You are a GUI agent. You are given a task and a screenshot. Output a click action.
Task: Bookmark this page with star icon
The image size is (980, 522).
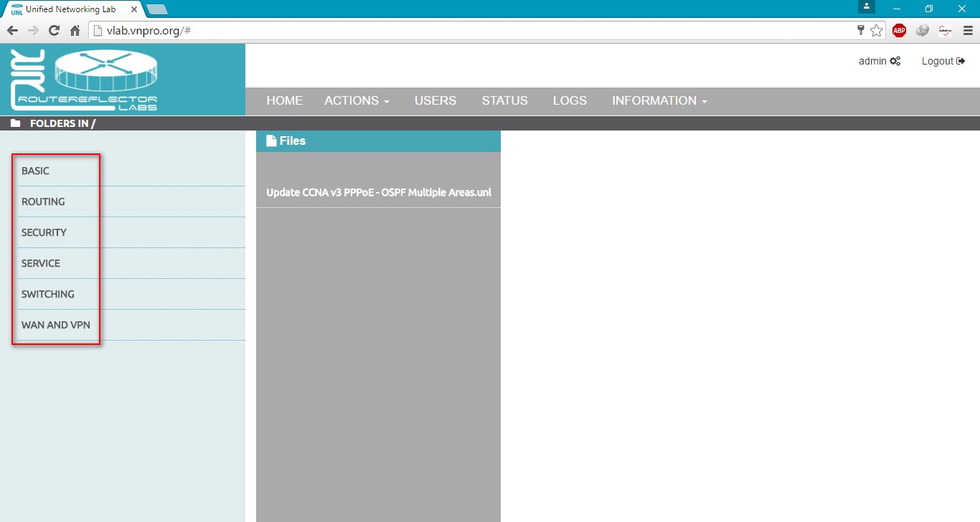pyautogui.click(x=876, y=30)
